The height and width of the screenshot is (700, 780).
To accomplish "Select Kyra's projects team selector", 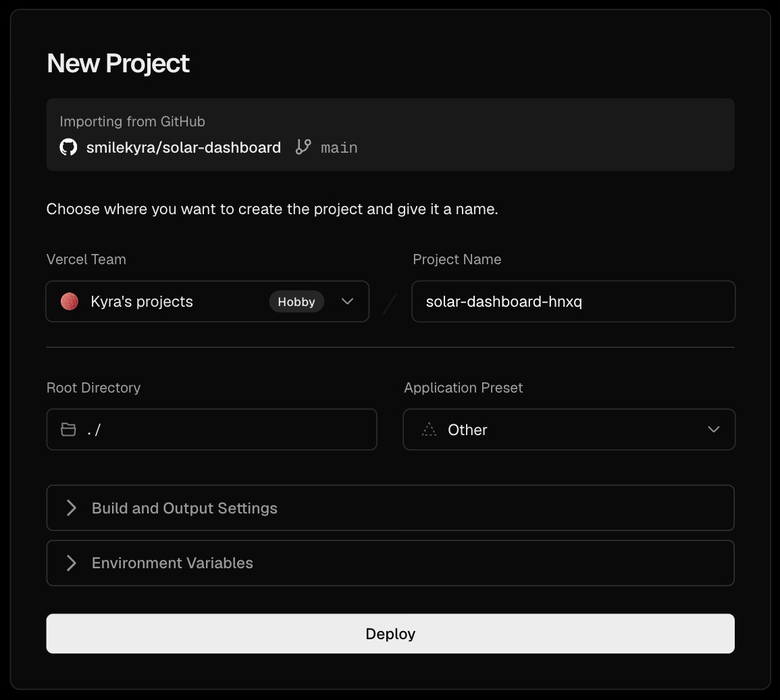I will tap(207, 301).
